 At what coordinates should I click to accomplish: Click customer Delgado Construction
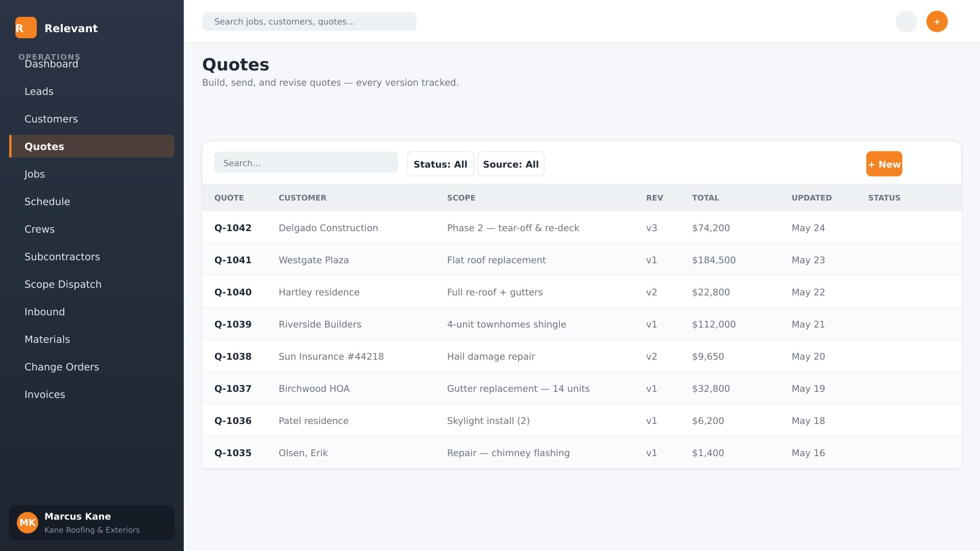click(328, 228)
